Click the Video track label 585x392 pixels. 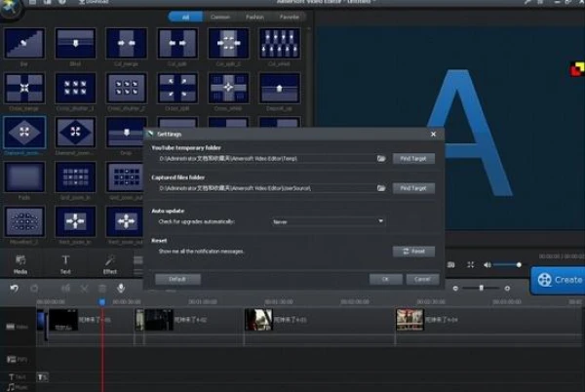click(18, 327)
